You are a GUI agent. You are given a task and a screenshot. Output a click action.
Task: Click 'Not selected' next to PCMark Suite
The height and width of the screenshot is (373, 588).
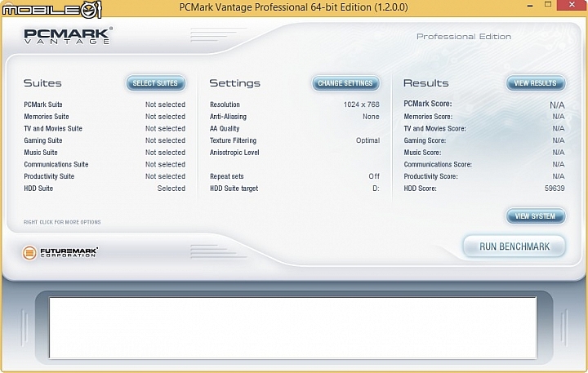(165, 104)
